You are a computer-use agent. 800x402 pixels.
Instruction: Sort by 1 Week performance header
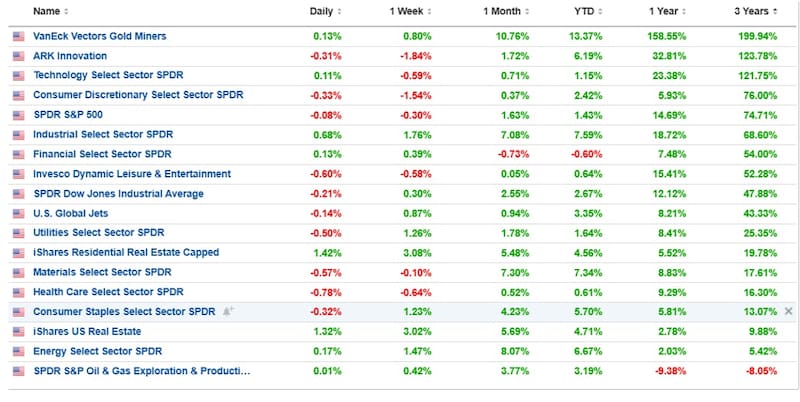tap(410, 12)
